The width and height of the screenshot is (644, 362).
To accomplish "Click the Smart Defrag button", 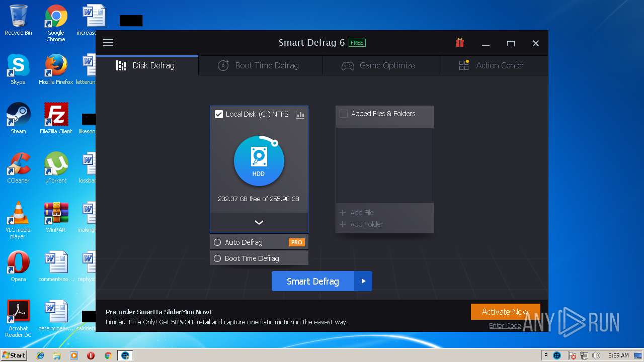I will click(x=313, y=281).
